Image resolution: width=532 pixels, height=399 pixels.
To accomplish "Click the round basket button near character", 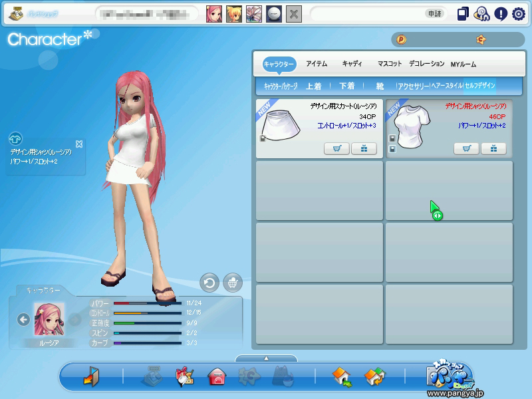I will (233, 283).
